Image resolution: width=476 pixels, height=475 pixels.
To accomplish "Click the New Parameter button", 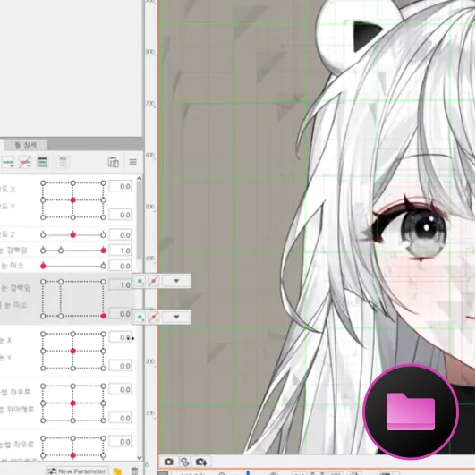I will [77, 471].
